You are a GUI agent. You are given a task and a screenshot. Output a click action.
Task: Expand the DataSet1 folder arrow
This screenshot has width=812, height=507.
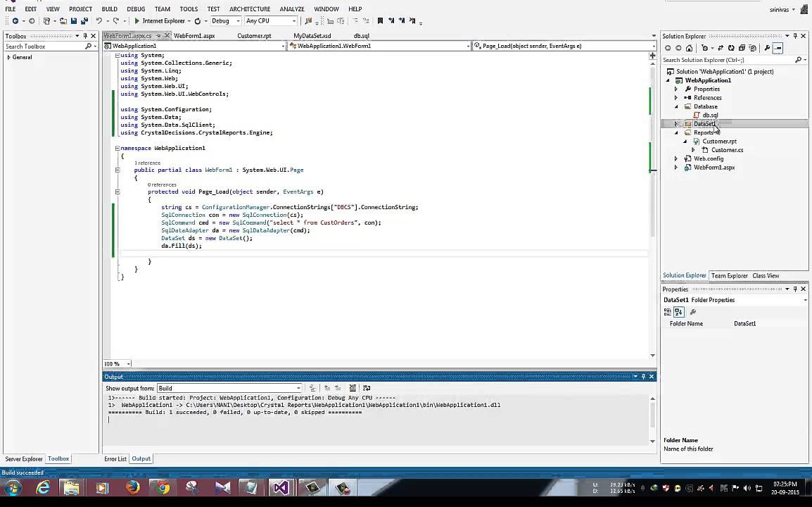pos(675,124)
